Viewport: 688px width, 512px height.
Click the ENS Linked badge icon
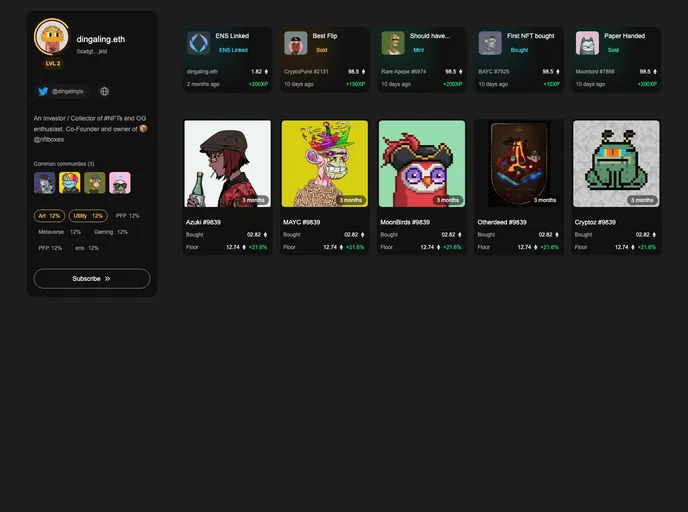[x=199, y=43]
